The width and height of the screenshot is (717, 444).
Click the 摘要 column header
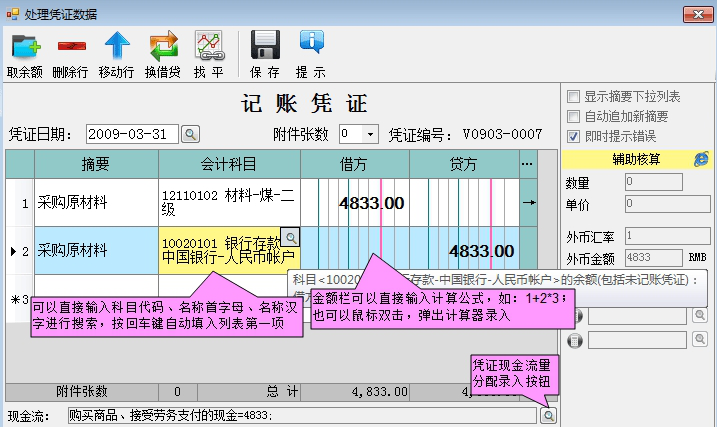(x=96, y=164)
